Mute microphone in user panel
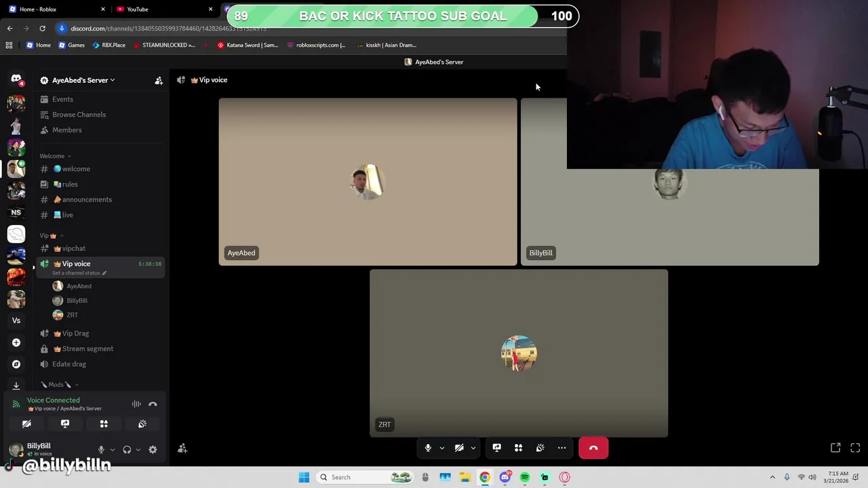The image size is (868, 488). tap(101, 449)
